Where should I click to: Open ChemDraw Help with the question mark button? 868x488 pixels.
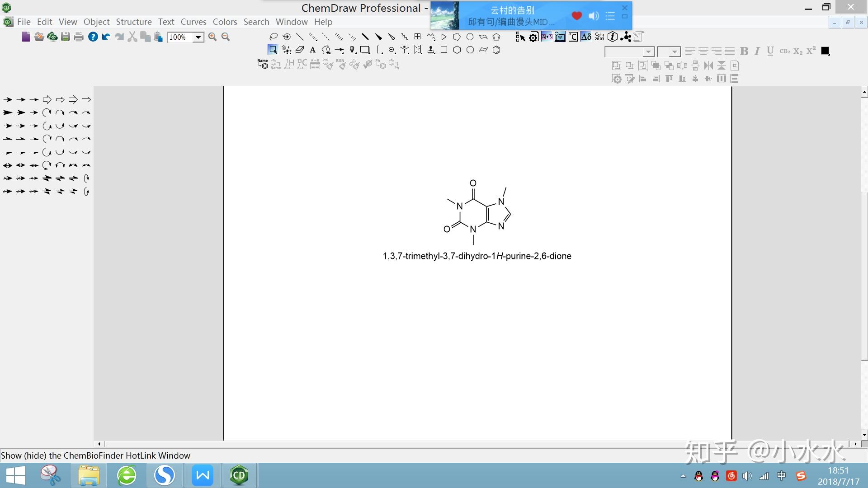click(93, 37)
